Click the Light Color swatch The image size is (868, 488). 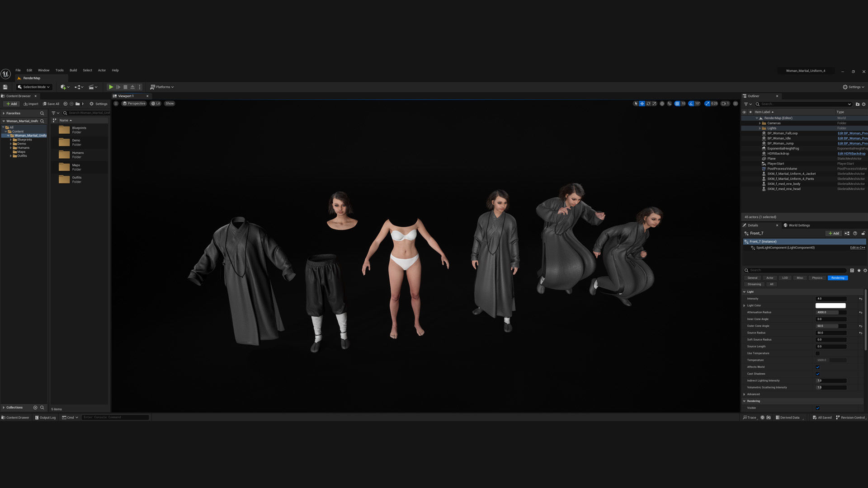[x=831, y=305]
